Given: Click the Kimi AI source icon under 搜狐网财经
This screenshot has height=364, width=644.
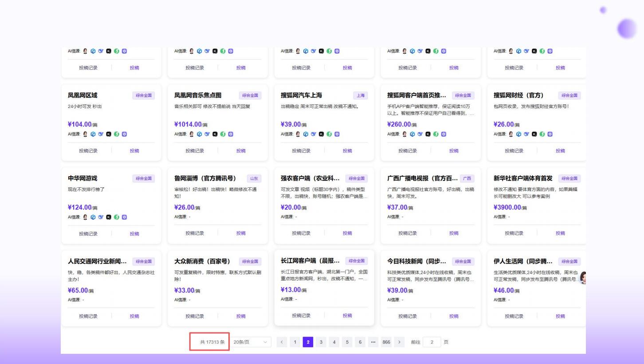Looking at the screenshot, I should coord(534,134).
